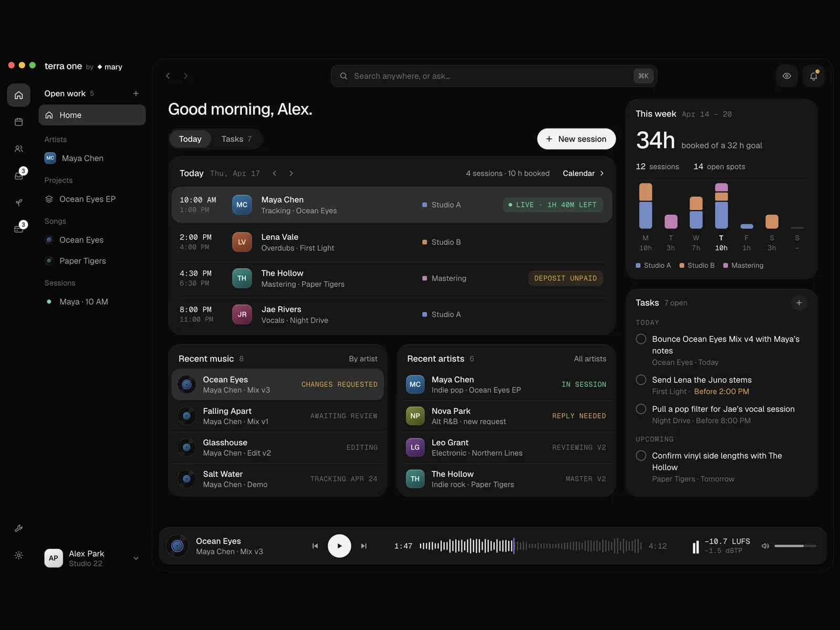Click the New session button
The width and height of the screenshot is (840, 630).
click(576, 139)
